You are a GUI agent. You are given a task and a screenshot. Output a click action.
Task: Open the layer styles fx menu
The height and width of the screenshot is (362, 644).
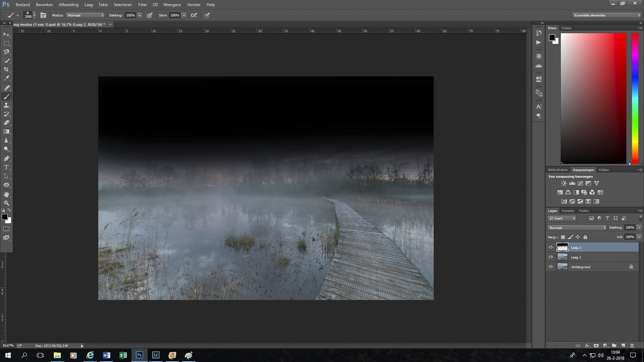click(587, 345)
